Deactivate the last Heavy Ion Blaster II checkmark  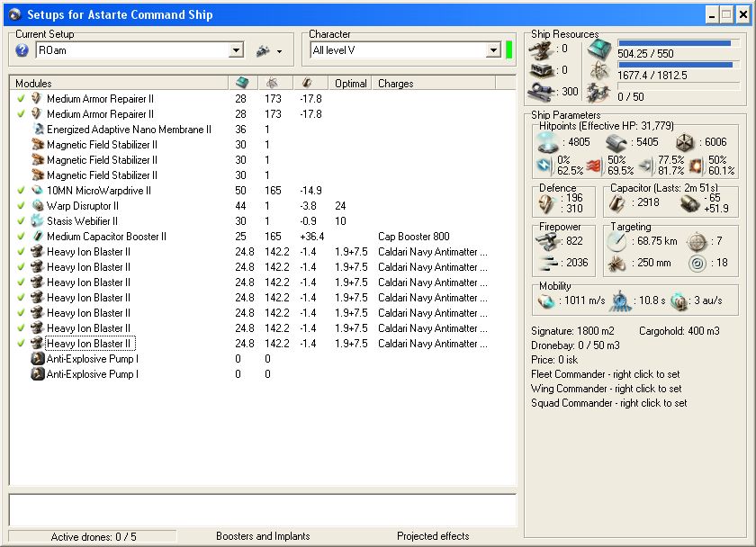tap(21, 344)
